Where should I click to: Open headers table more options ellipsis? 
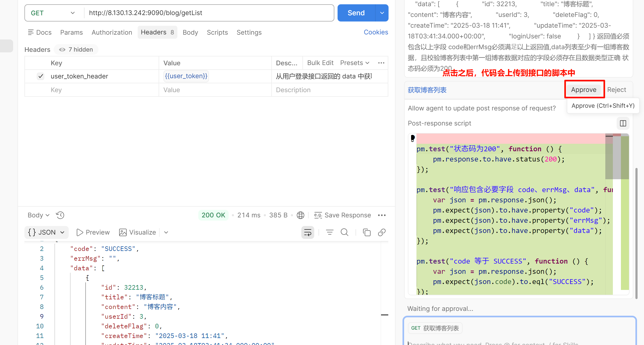point(381,63)
